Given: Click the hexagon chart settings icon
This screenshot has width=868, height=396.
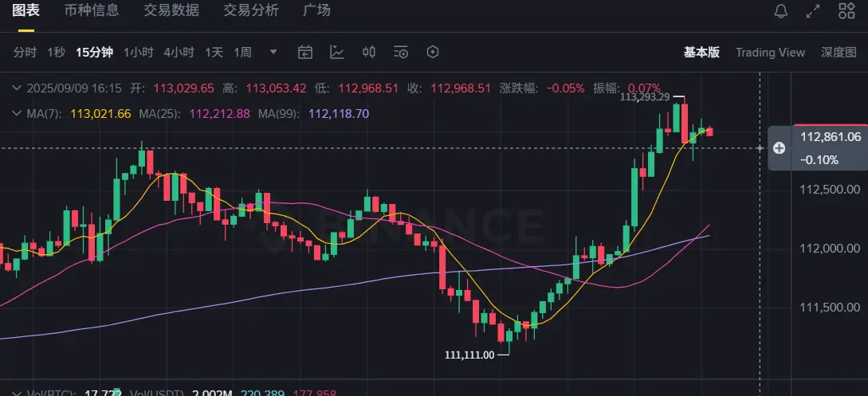Looking at the screenshot, I should 433,52.
